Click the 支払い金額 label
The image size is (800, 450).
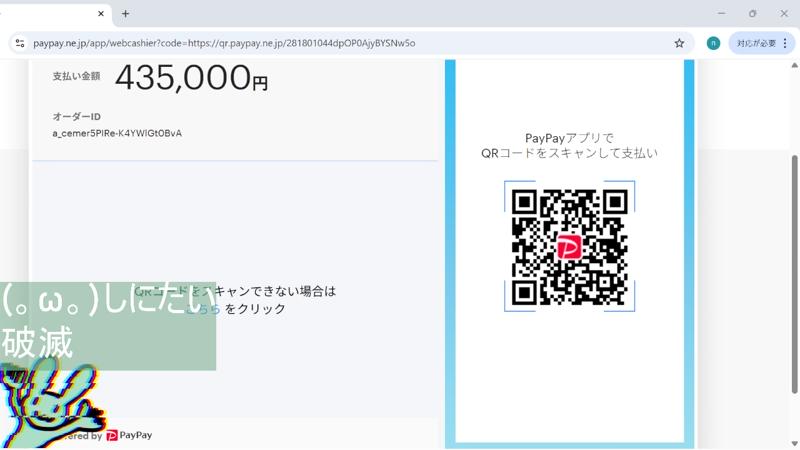click(x=76, y=77)
